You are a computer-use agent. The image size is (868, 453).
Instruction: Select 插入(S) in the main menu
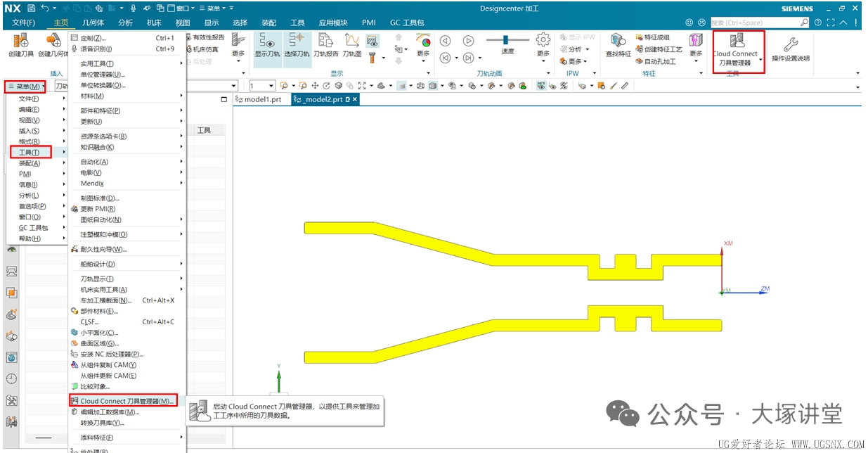(x=29, y=131)
